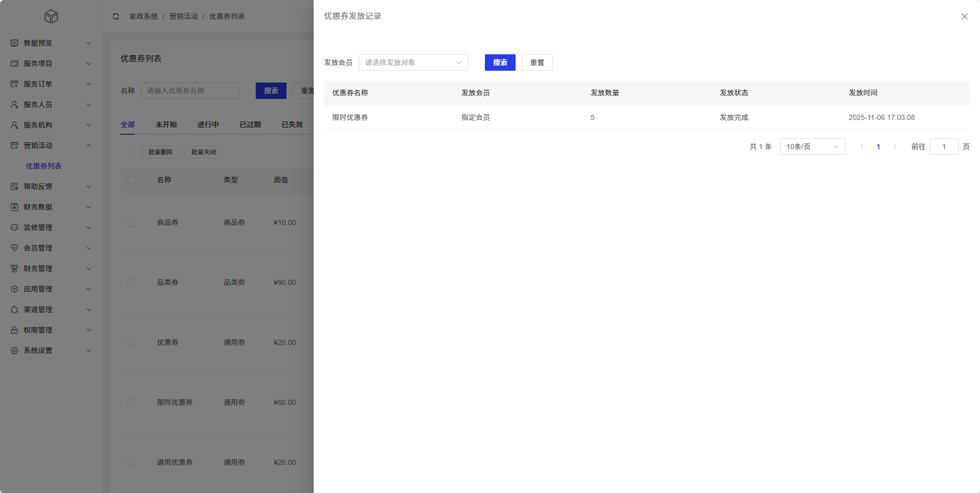Open the 数据预览 sidebar section icon

14,43
